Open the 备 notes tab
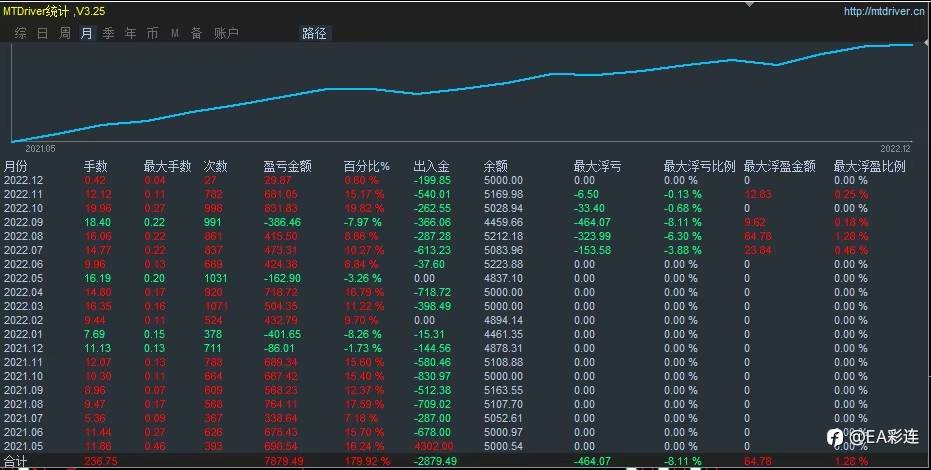The height and width of the screenshot is (470, 931). pyautogui.click(x=197, y=33)
